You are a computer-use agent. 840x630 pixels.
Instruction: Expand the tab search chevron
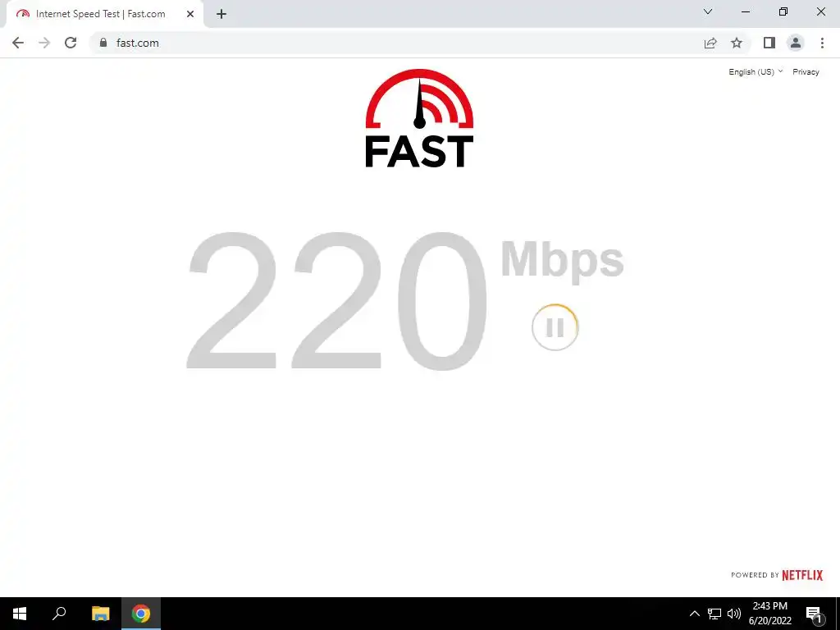[708, 11]
